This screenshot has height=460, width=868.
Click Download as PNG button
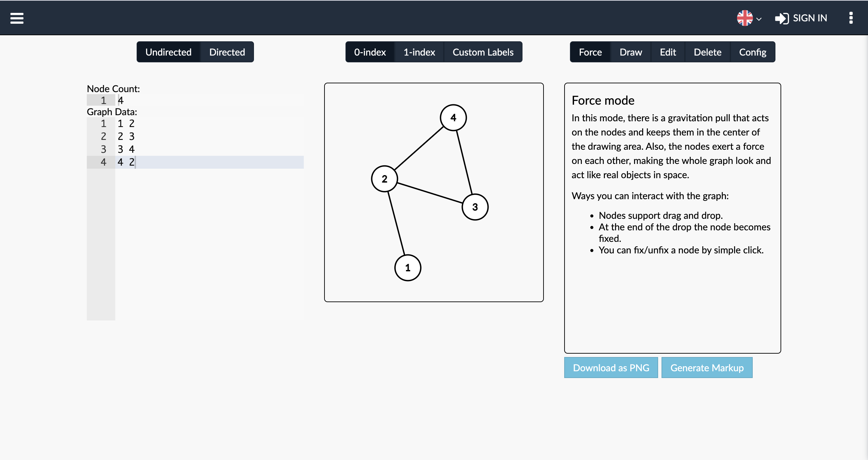pos(611,368)
